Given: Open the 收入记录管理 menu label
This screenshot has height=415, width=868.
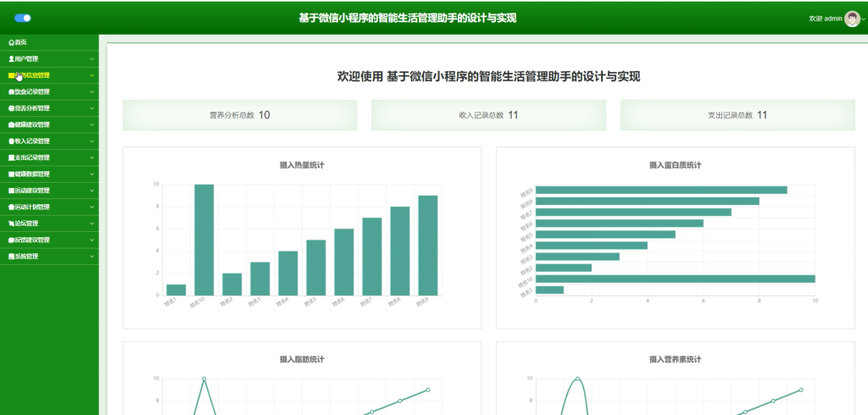Looking at the screenshot, I should (x=32, y=141).
